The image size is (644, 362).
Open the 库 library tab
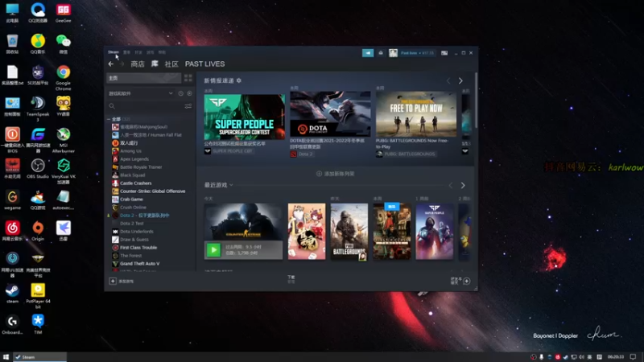155,64
